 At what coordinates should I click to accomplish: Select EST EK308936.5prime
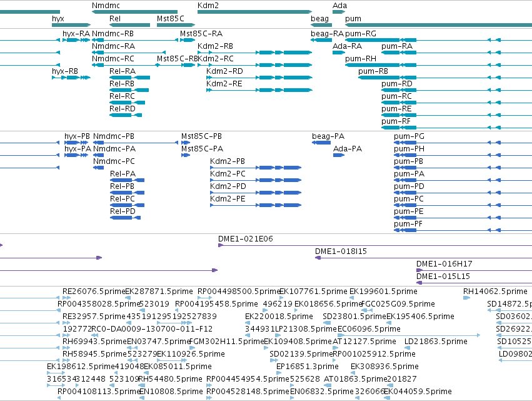coord(384,367)
